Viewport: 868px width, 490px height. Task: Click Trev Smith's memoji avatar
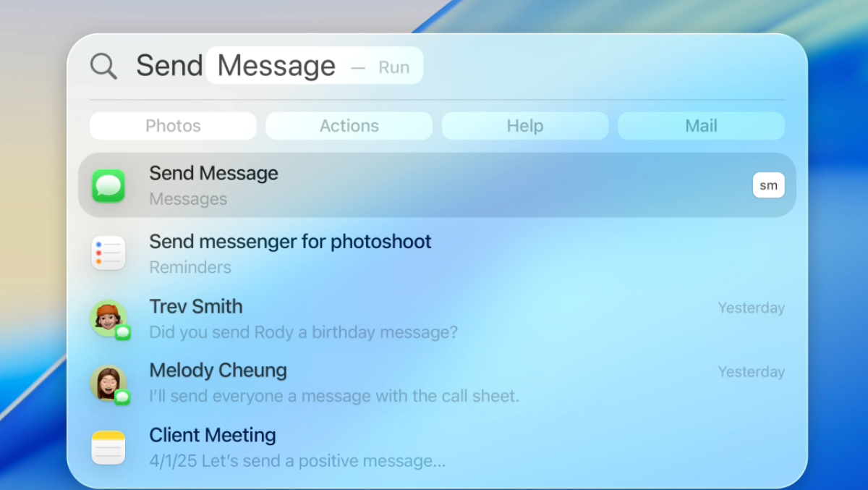[108, 318]
